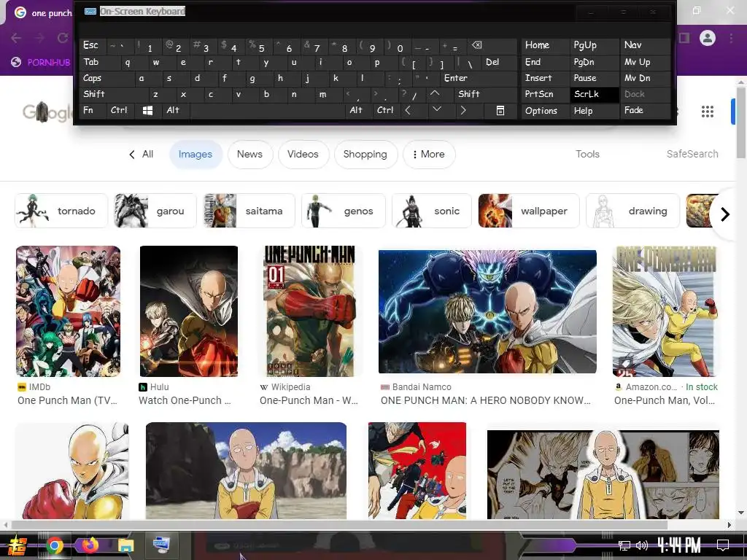Open the SafeSearch dropdown

(692, 155)
